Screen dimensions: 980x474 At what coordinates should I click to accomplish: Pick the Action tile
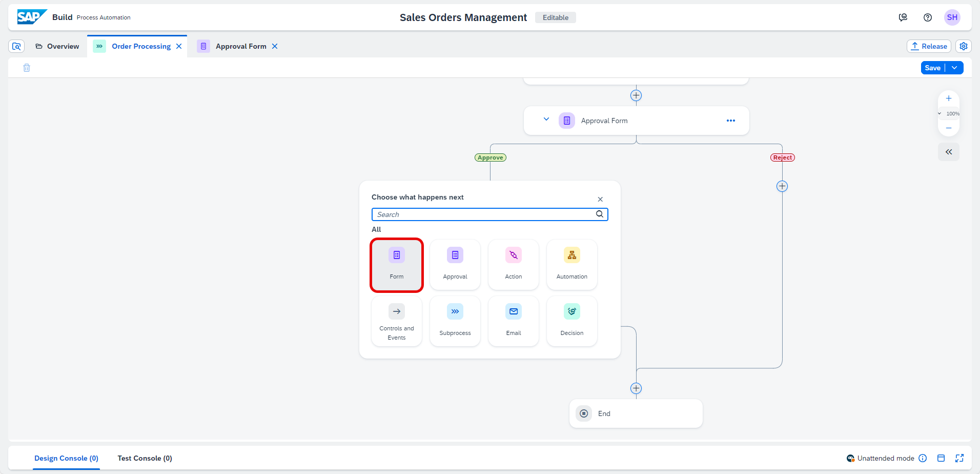tap(514, 265)
